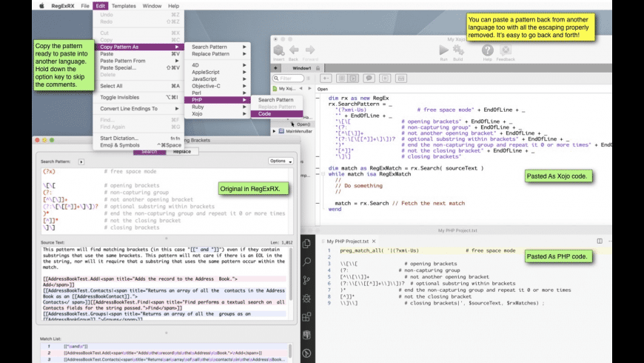Open the Options dropdown in RegExRX
The width and height of the screenshot is (644, 363).
tap(281, 161)
